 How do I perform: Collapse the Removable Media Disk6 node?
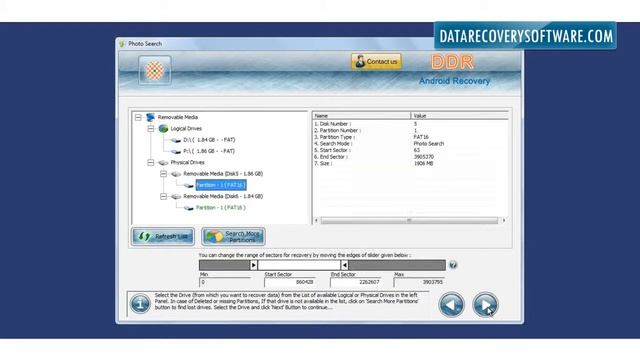(163, 196)
